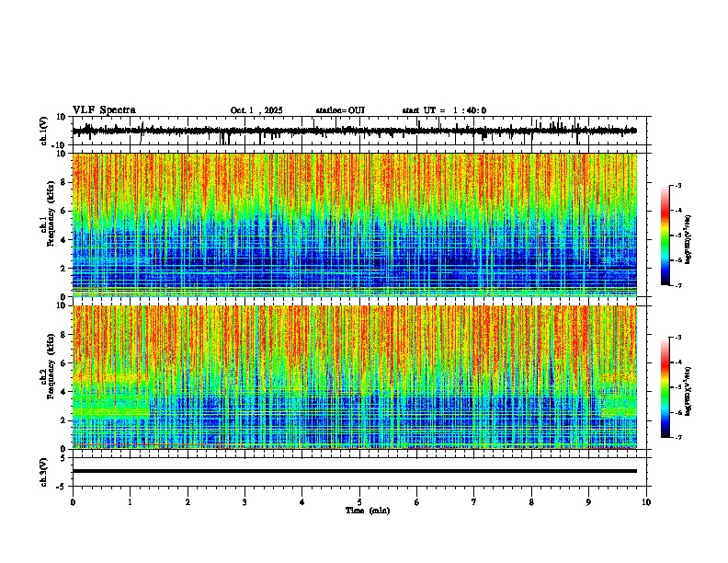Click the time axis tick label 5
728x563 pixels.
359,502
